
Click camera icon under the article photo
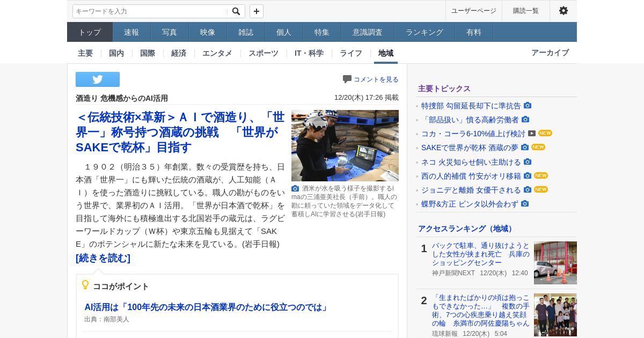click(295, 188)
